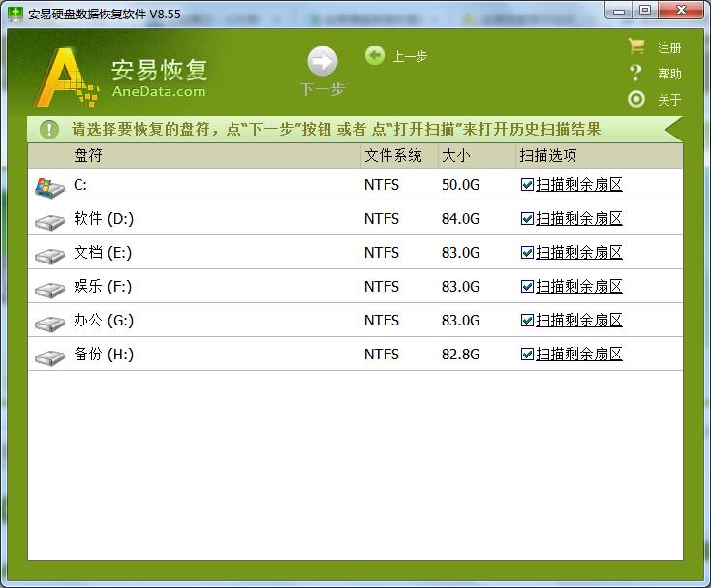Select the 软件 (D:) drive icon

[x=49, y=221]
